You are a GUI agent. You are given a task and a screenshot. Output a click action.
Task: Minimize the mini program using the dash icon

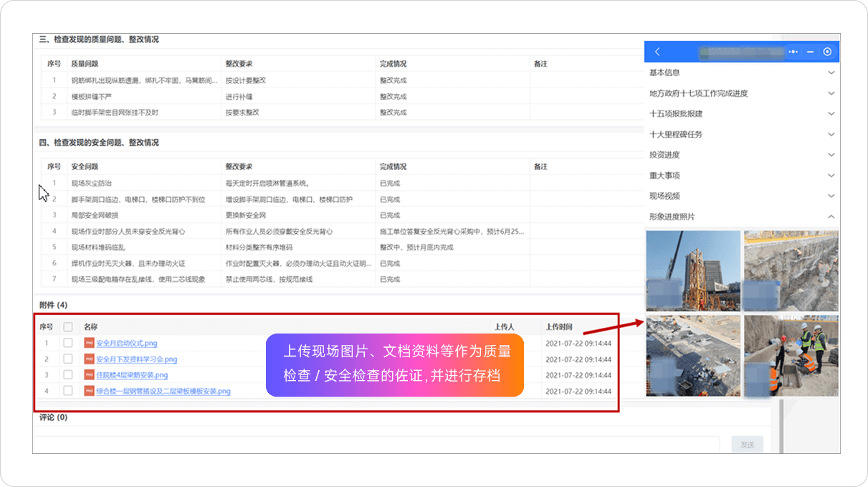[x=810, y=52]
